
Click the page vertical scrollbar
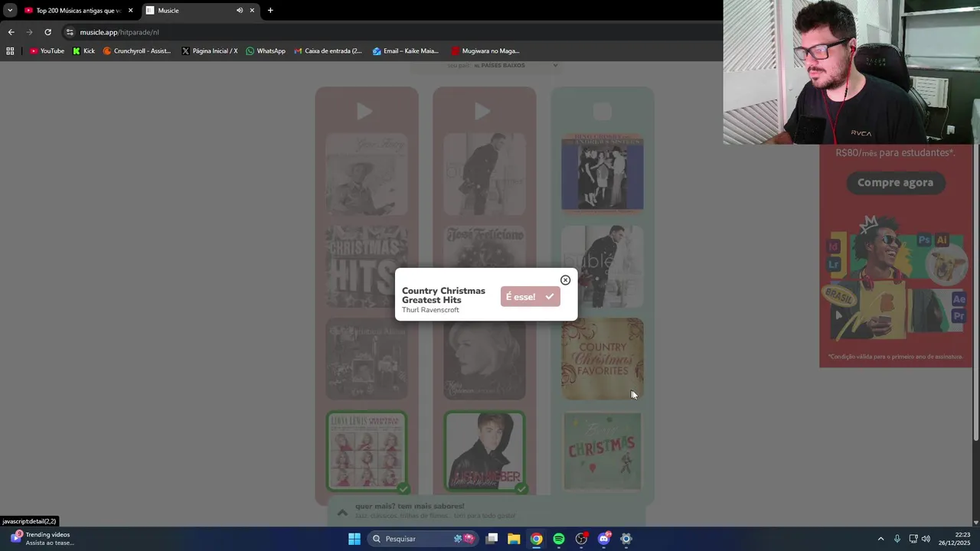(x=975, y=291)
